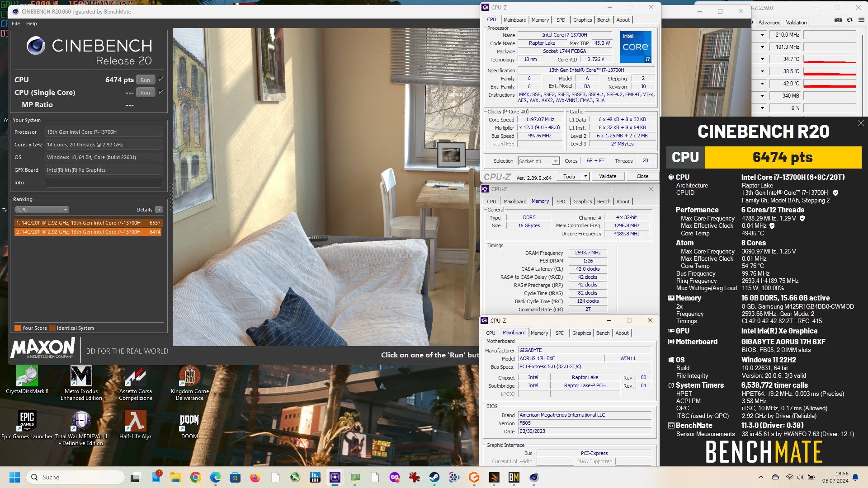Launch Metro Exodus Enhanced Edition shortcut
Viewport: 868px width, 488px height.
tap(81, 383)
